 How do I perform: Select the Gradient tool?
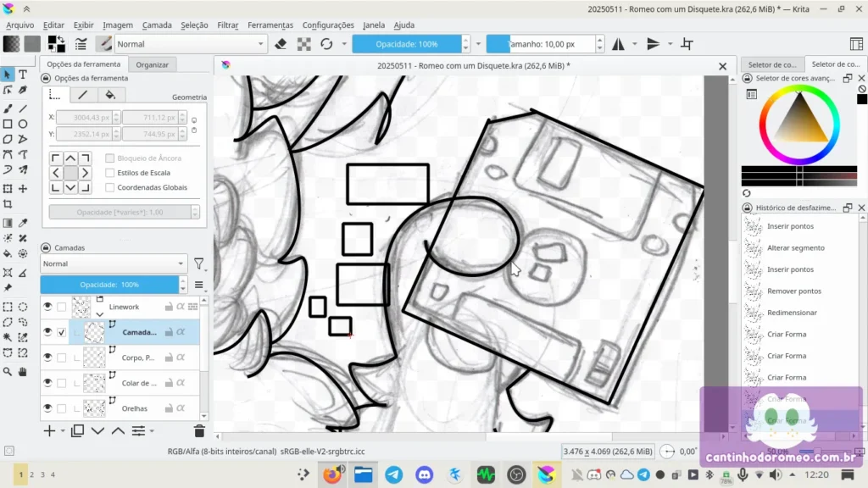8,223
